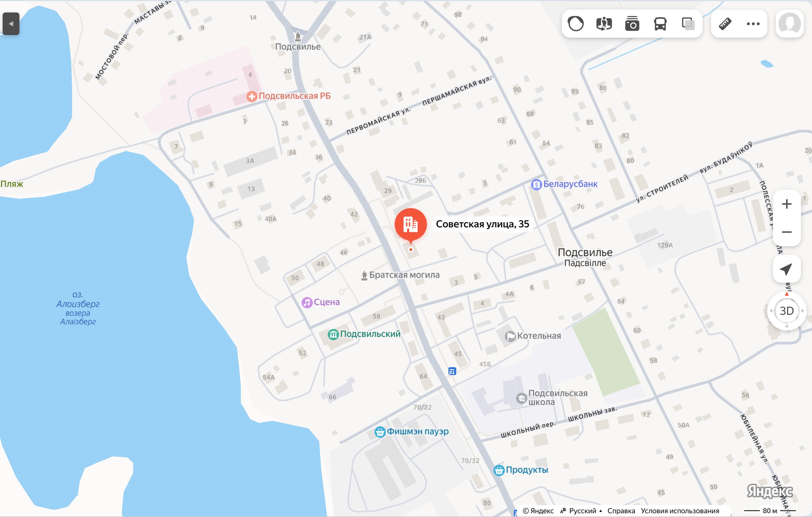Show public transport bus layer
Screen dimensions: 812x517
click(660, 24)
